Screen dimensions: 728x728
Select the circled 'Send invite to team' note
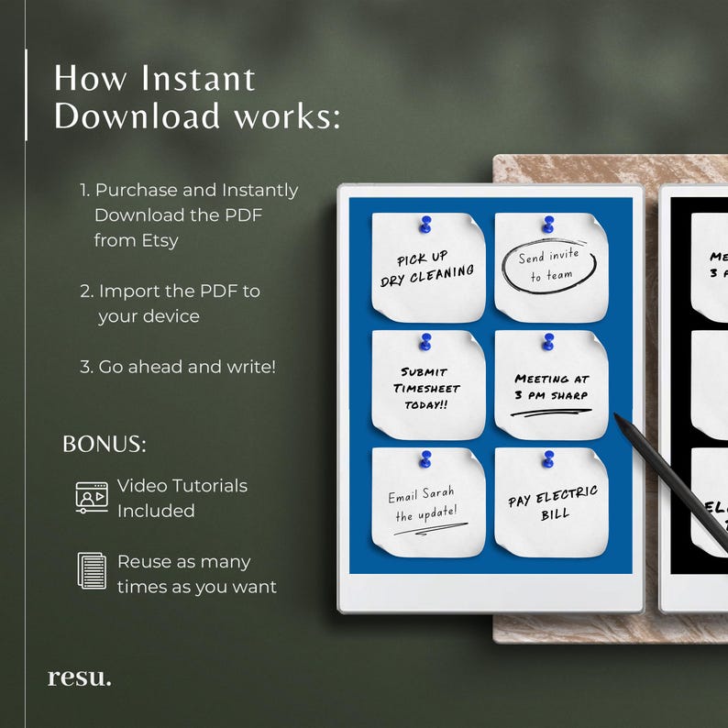(x=552, y=268)
